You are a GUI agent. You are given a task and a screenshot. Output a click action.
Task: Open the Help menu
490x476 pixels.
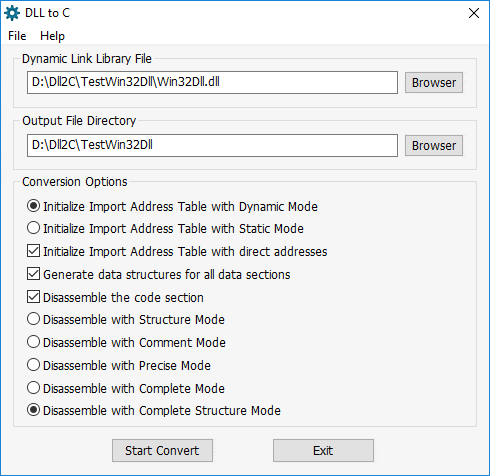pyautogui.click(x=52, y=36)
